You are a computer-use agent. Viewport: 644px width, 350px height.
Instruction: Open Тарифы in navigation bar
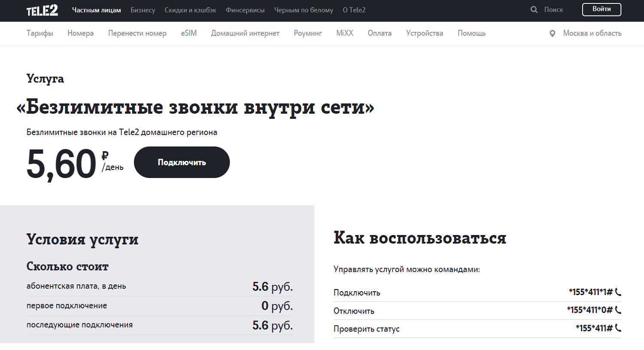[40, 33]
